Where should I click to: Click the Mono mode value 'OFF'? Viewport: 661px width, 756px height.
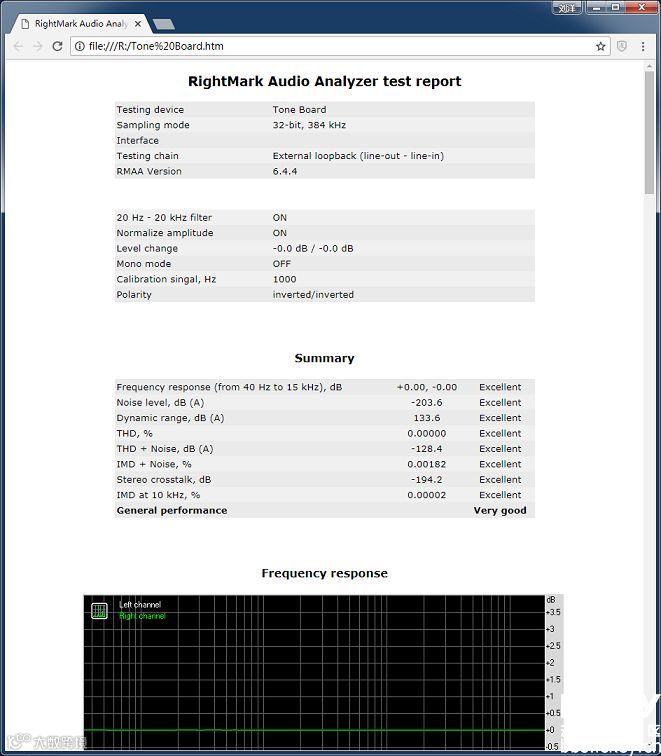pyautogui.click(x=282, y=264)
